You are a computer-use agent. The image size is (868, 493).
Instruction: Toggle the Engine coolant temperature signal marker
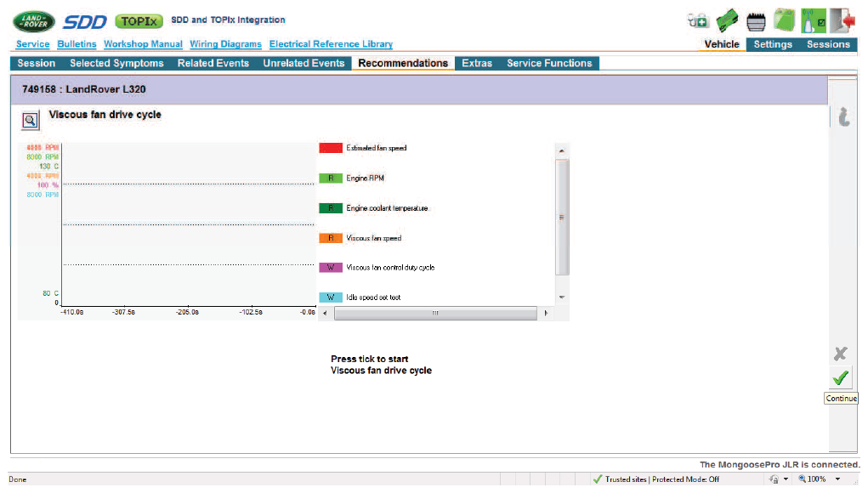pyautogui.click(x=331, y=208)
